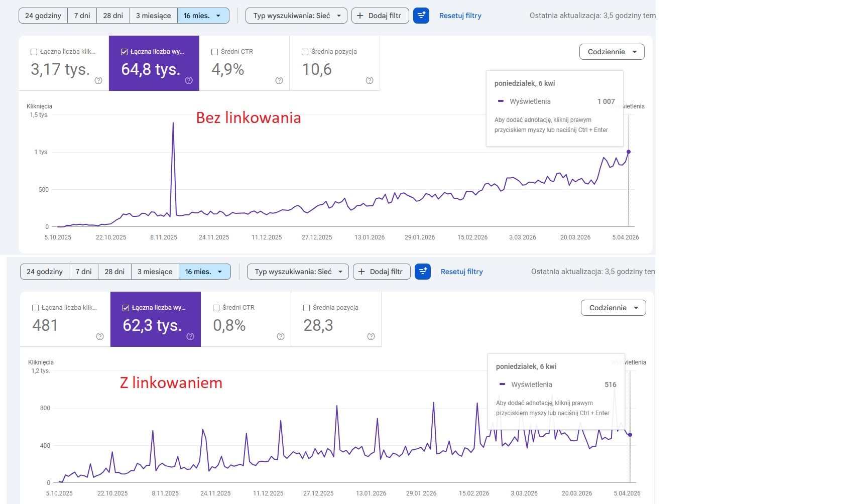This screenshot has height=504, width=846.
Task: Click help icon on the 4,9% CTR card
Action: point(279,80)
